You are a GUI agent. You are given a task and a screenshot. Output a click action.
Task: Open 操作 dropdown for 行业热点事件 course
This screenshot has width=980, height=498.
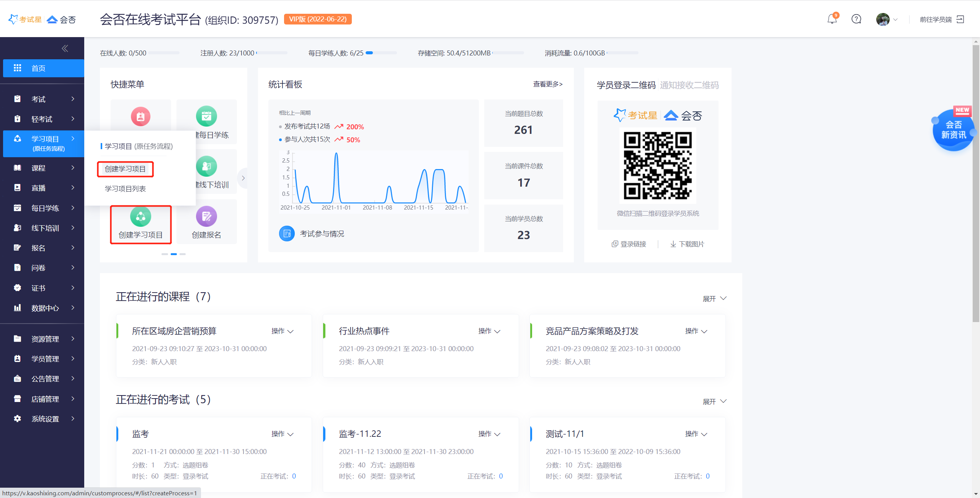pyautogui.click(x=489, y=331)
